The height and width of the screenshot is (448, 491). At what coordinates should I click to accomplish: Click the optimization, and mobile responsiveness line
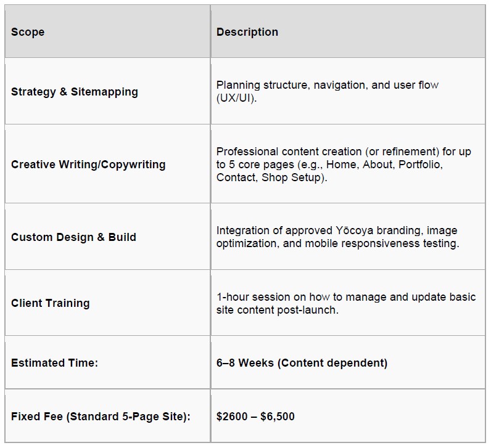coord(337,243)
